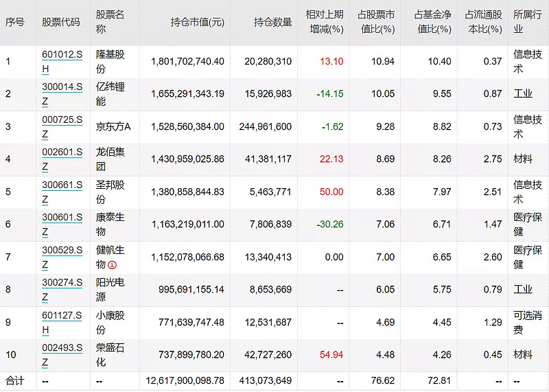Click circulating share ratio 2.75
Viewport: 549px width, 392px height.
[493, 159]
